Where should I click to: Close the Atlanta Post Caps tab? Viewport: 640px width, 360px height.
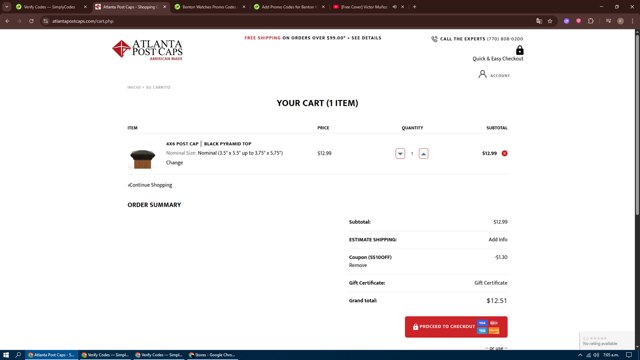pyautogui.click(x=164, y=7)
